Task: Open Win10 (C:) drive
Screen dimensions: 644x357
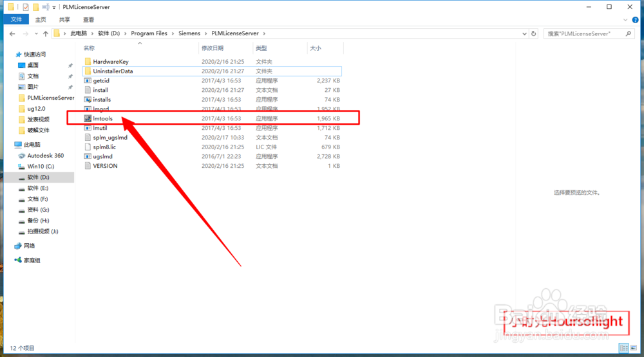Action: coord(41,166)
